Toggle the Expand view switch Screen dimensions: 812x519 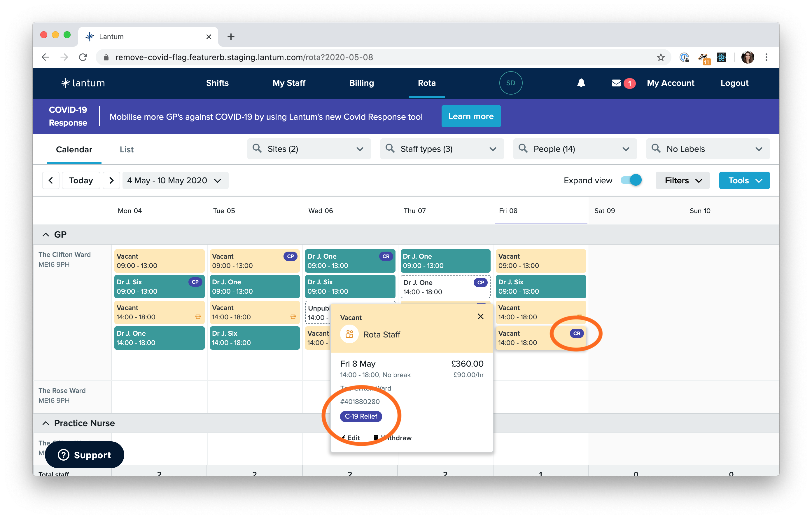pos(631,180)
